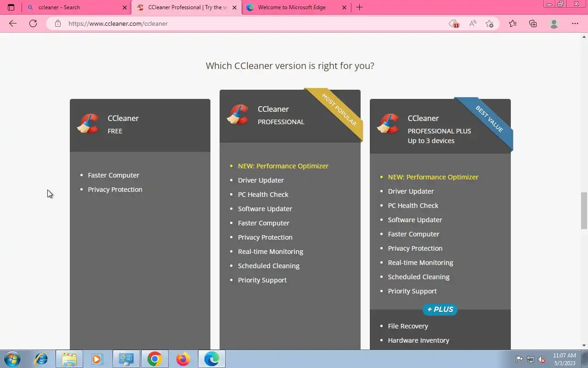This screenshot has width=588, height=368.
Task: Open a new tab with the plus button
Action: click(359, 7)
